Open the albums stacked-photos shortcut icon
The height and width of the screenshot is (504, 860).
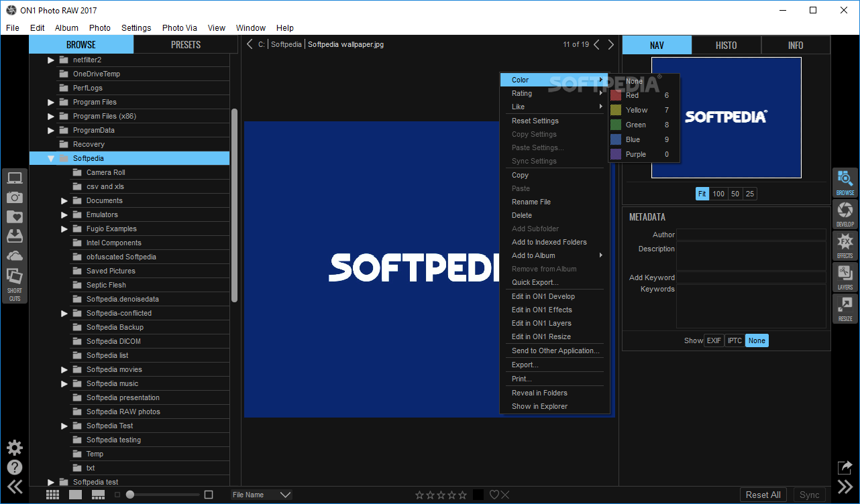(x=14, y=276)
